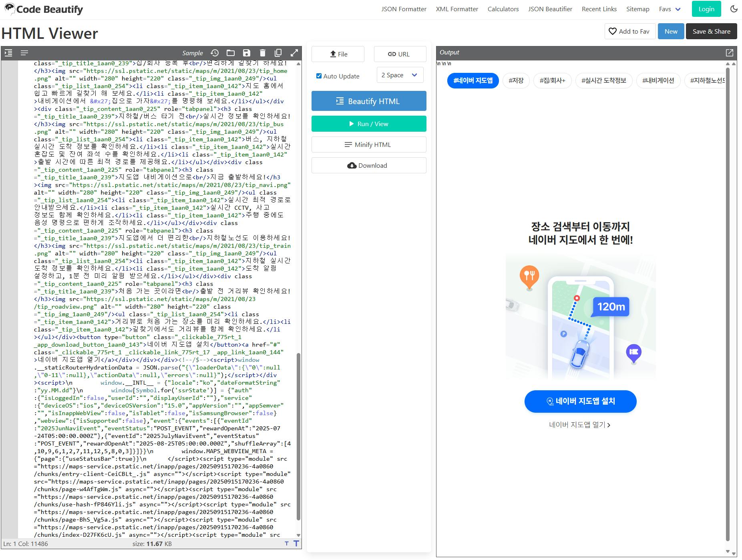
Task: Open the 2 Space indentation dropdown
Action: (400, 75)
